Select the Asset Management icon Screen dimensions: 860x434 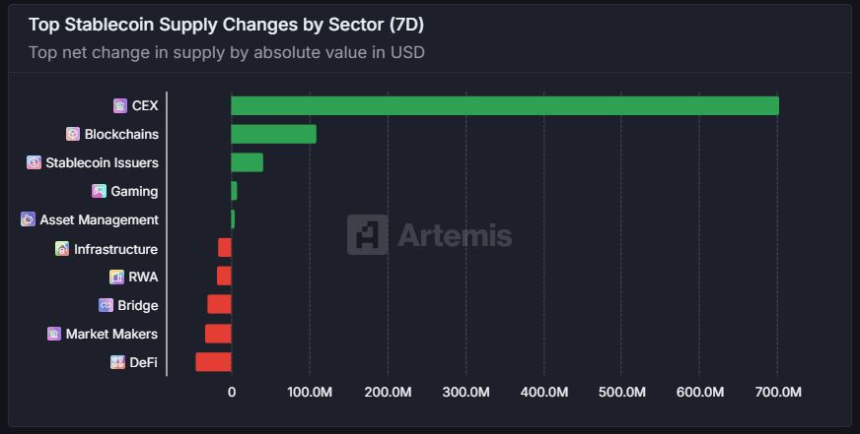coord(28,219)
